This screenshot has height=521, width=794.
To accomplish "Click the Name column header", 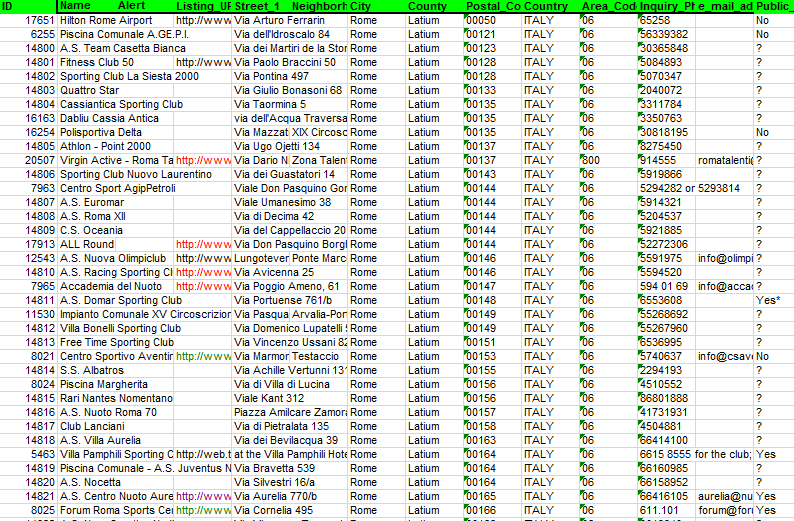I will [x=75, y=6].
